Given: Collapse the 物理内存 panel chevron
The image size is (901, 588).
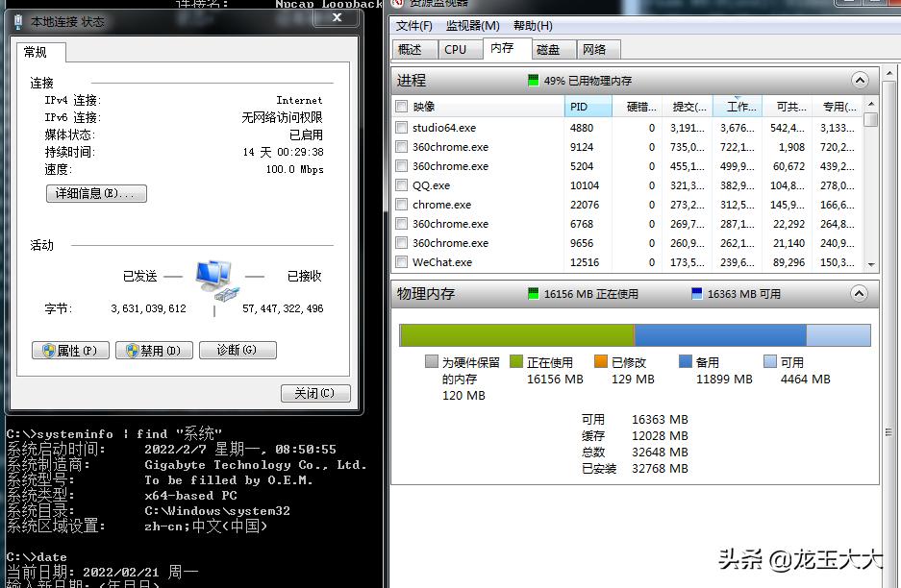Looking at the screenshot, I should pyautogui.click(x=859, y=294).
